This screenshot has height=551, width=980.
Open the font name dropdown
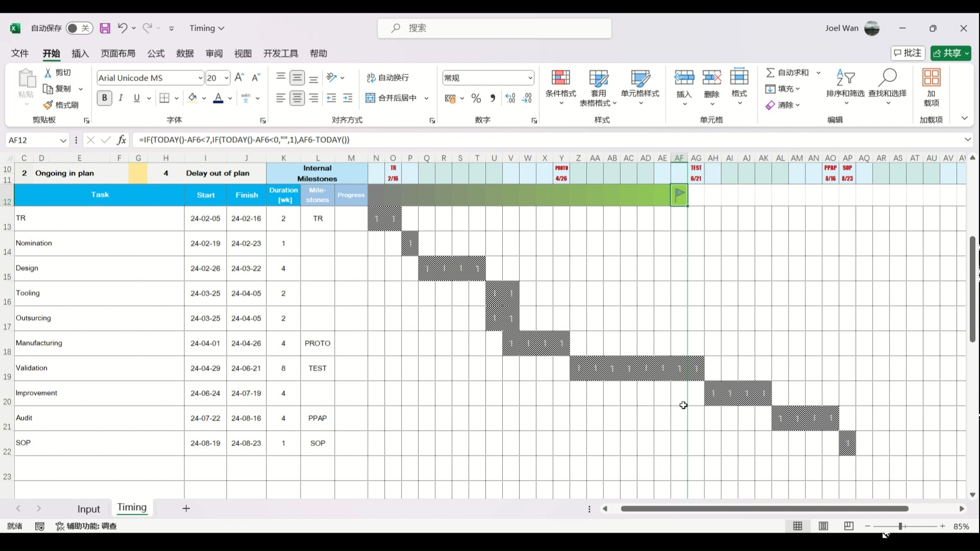[x=200, y=78]
